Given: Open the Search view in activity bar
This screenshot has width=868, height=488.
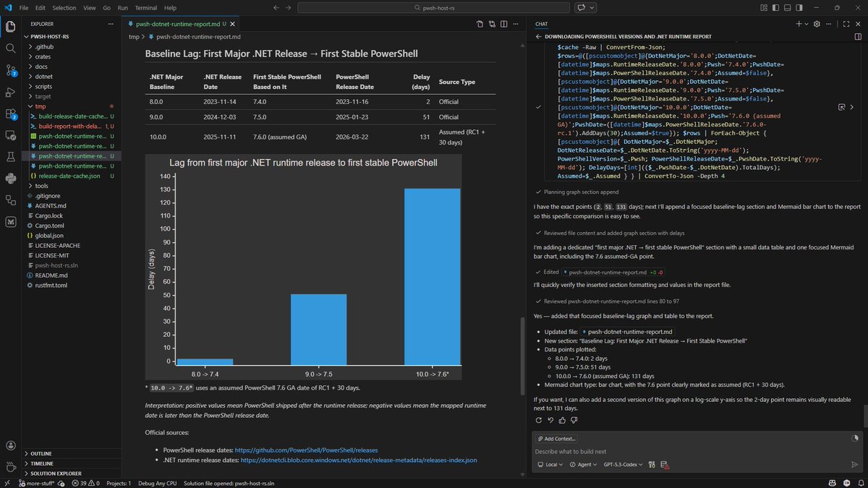Looking at the screenshot, I should 11,48.
